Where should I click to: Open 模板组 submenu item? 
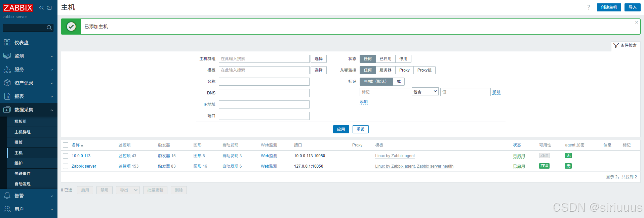pyautogui.click(x=32, y=122)
